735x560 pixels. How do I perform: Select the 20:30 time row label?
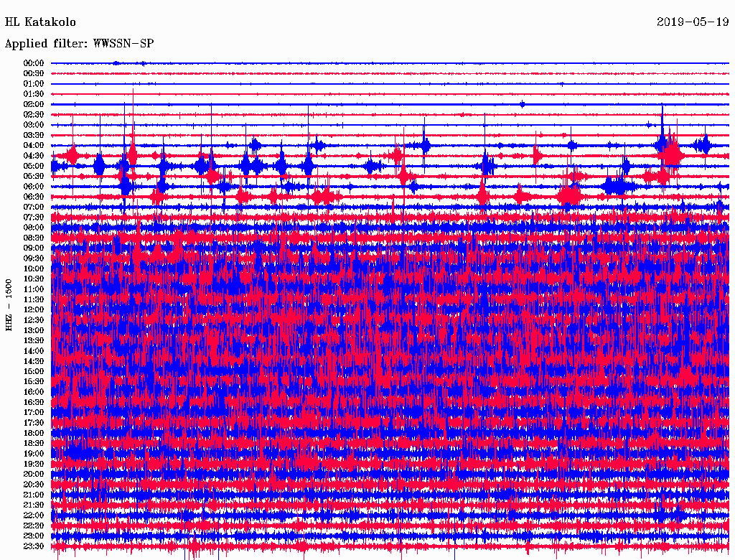click(34, 485)
